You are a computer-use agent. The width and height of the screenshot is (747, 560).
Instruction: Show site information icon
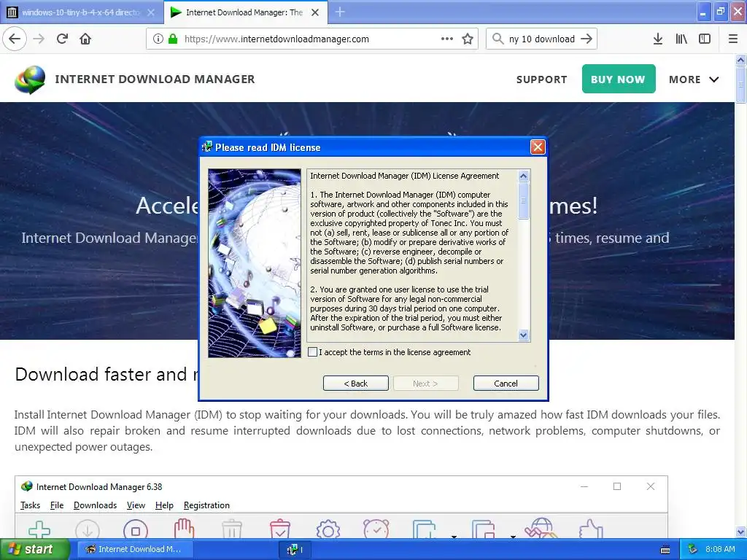(x=158, y=39)
